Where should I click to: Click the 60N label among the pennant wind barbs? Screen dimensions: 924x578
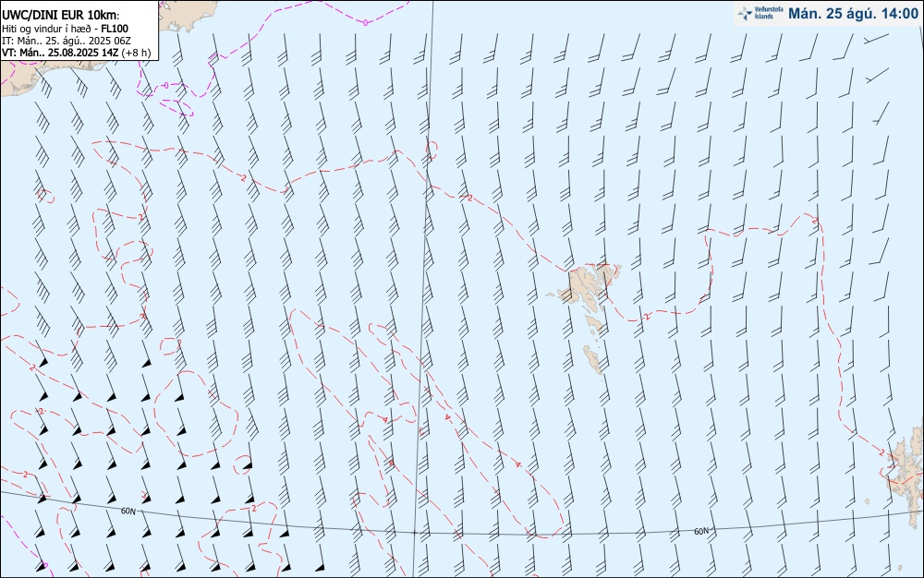pos(128,512)
